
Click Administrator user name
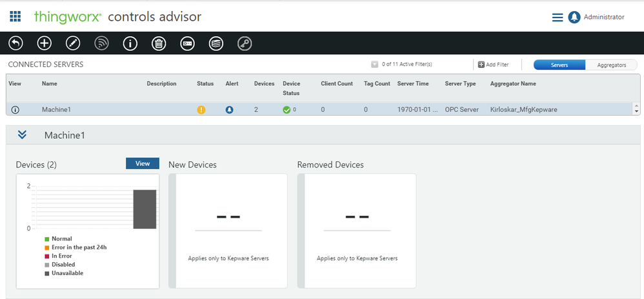click(604, 17)
